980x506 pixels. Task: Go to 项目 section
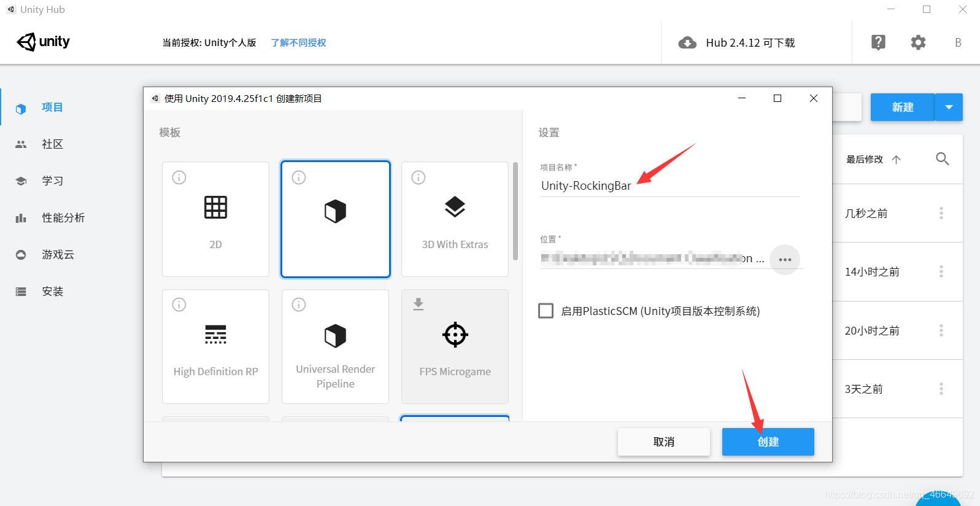(52, 107)
